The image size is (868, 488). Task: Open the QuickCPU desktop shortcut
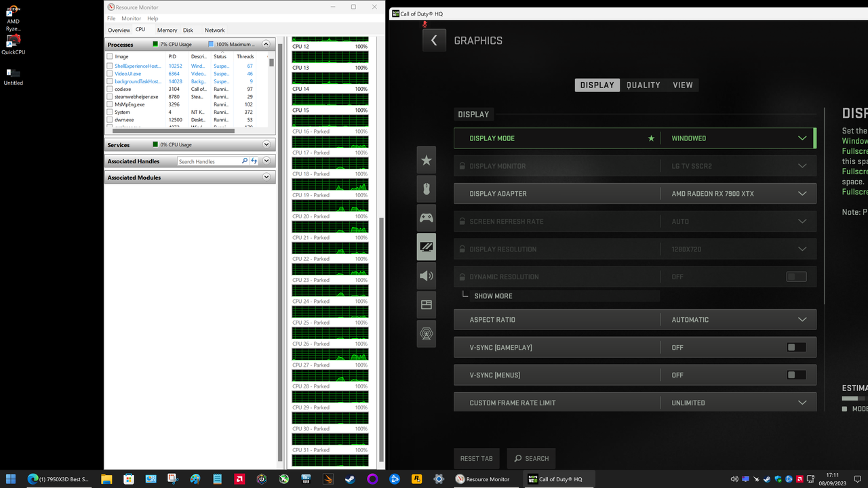13,45
